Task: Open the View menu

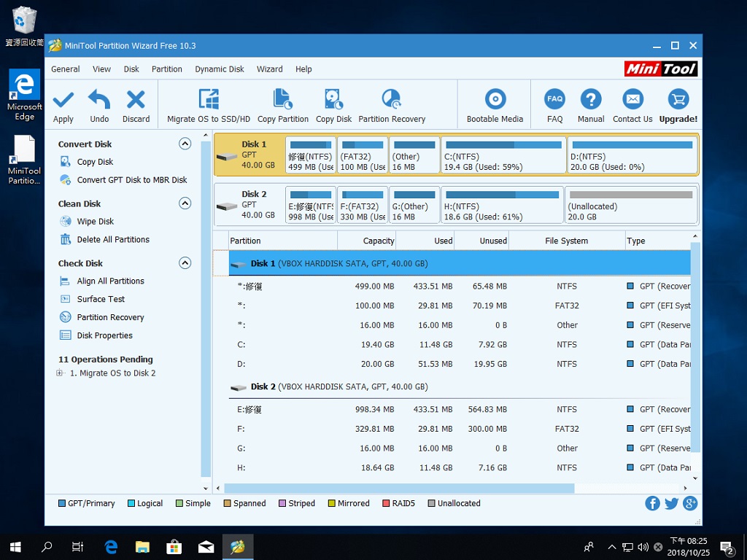Action: [101, 69]
